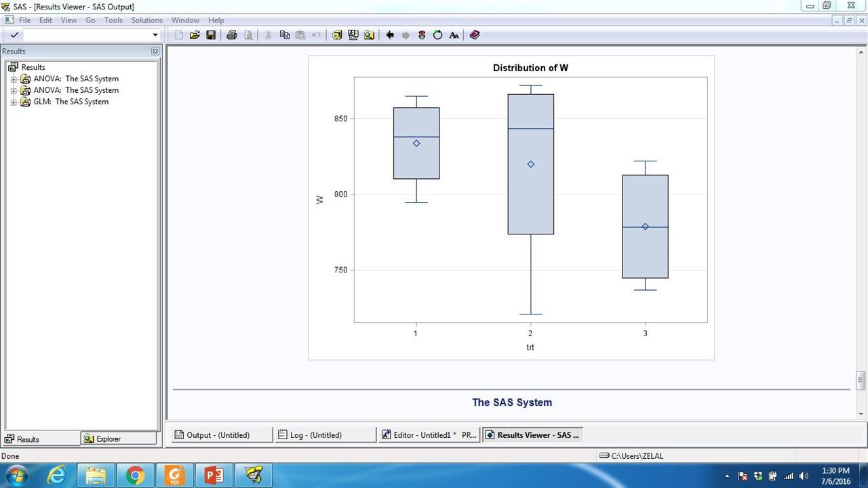The width and height of the screenshot is (868, 488).
Task: Open the Solutions menu
Action: (x=147, y=20)
